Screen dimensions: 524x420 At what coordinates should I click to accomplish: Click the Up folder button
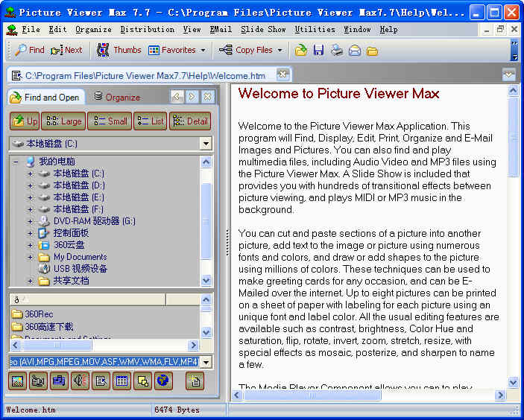click(25, 121)
